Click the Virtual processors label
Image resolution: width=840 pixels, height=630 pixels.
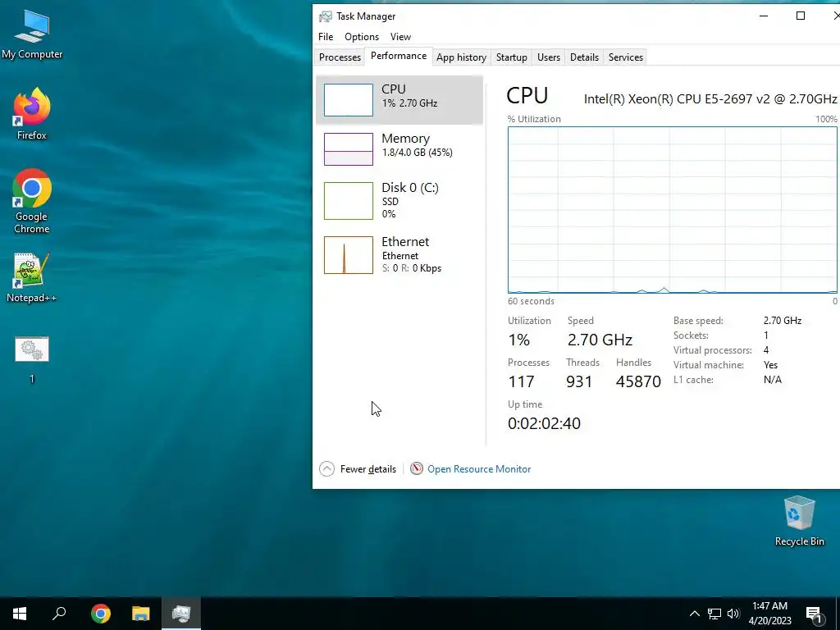(713, 350)
